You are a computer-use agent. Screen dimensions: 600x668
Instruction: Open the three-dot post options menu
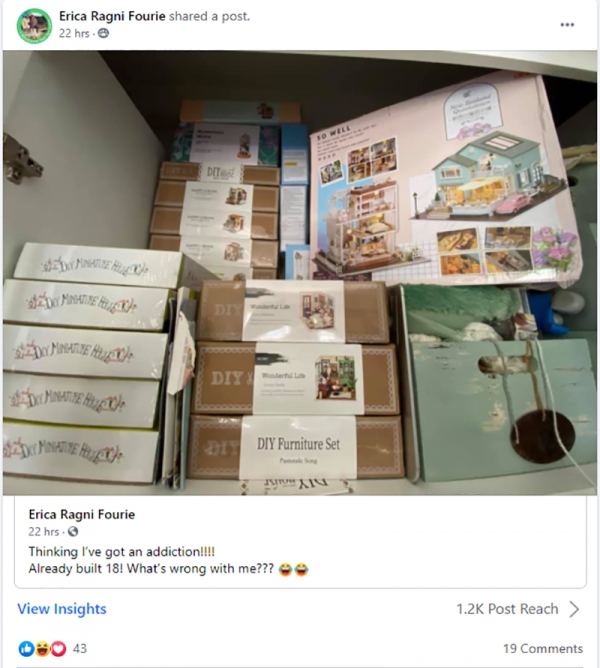[567, 25]
